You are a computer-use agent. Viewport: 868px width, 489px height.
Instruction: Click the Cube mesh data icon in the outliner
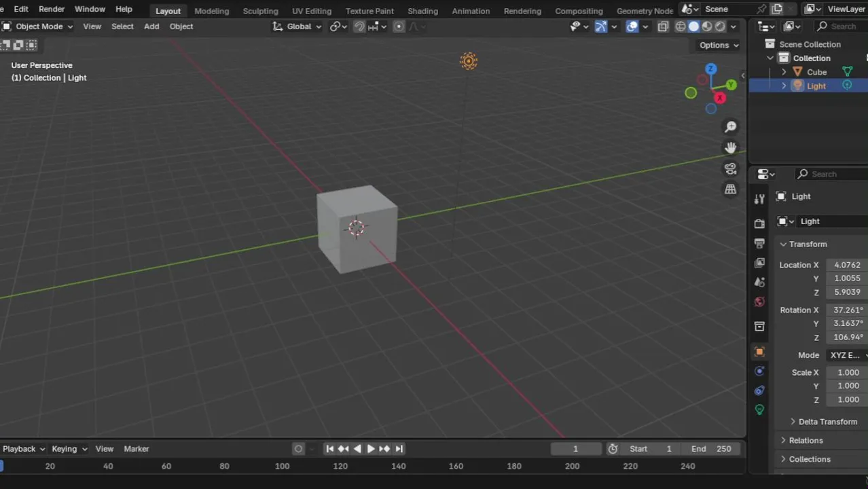(x=847, y=71)
